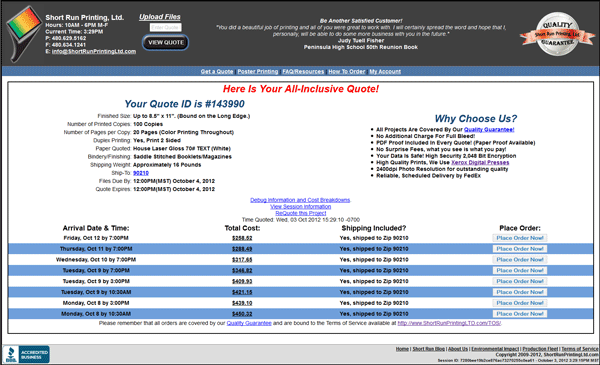This screenshot has height=365, width=600.
Task: Click the Short Run Printing logo icon
Action: point(24,34)
